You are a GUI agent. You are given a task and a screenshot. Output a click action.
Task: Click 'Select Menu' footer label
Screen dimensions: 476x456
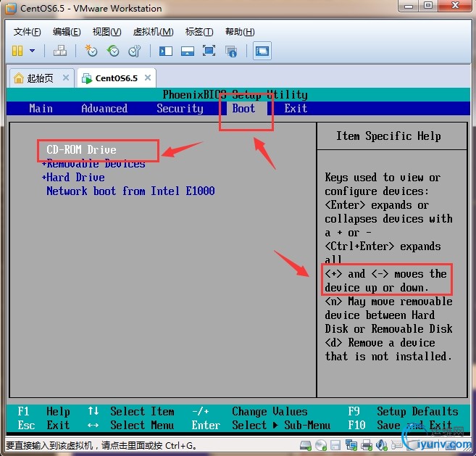(142, 425)
